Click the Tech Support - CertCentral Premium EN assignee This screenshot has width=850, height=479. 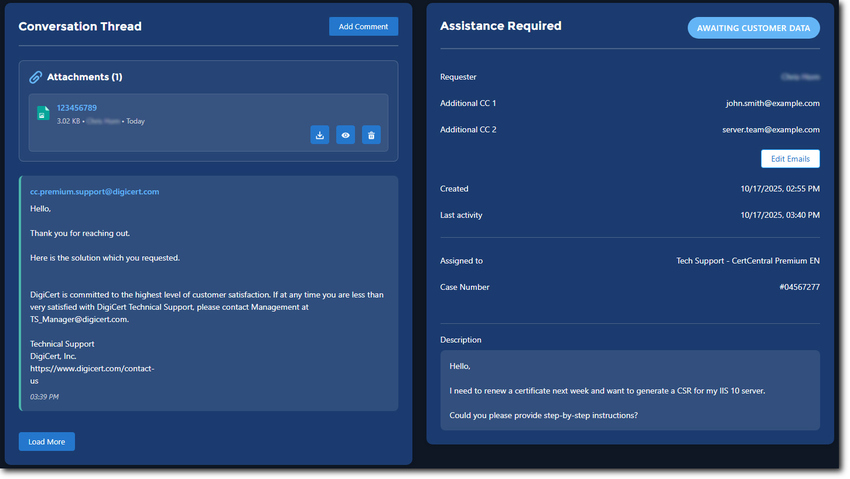[747, 261]
